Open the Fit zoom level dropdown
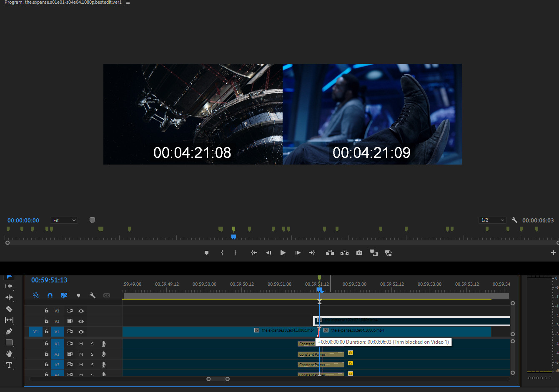Viewport: 559px width, 392px height. [x=64, y=220]
